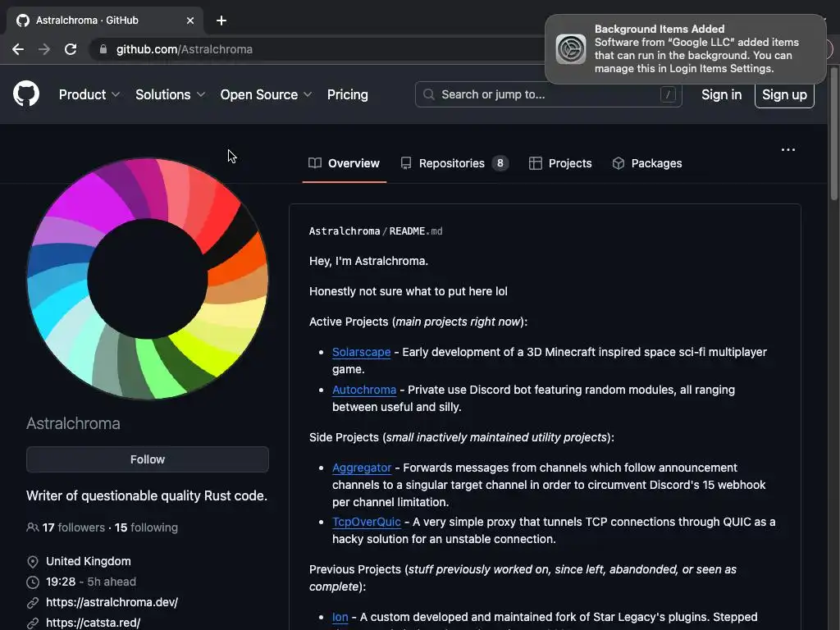Follow Astralchroma with the Follow button
840x630 pixels.
[x=148, y=459]
